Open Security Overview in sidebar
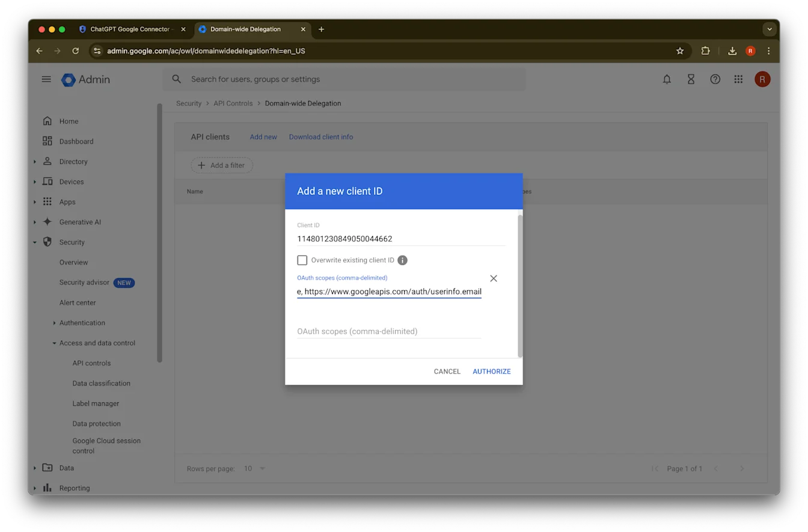808x532 pixels. [73, 263]
